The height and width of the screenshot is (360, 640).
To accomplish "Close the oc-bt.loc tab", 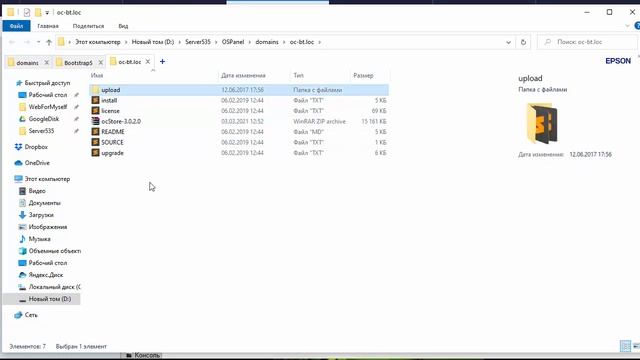I will (148, 62).
